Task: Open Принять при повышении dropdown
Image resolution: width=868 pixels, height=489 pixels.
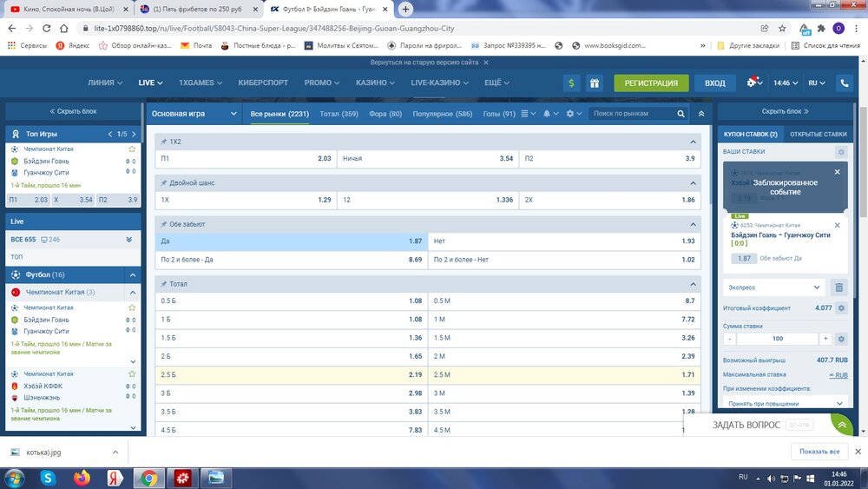Action: pyautogui.click(x=786, y=403)
